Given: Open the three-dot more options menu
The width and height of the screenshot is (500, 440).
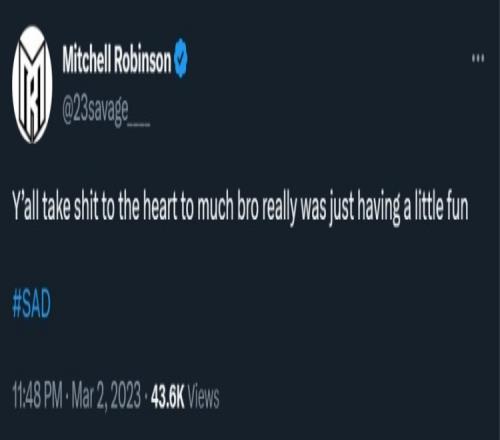Looking at the screenshot, I should pyautogui.click(x=478, y=58).
